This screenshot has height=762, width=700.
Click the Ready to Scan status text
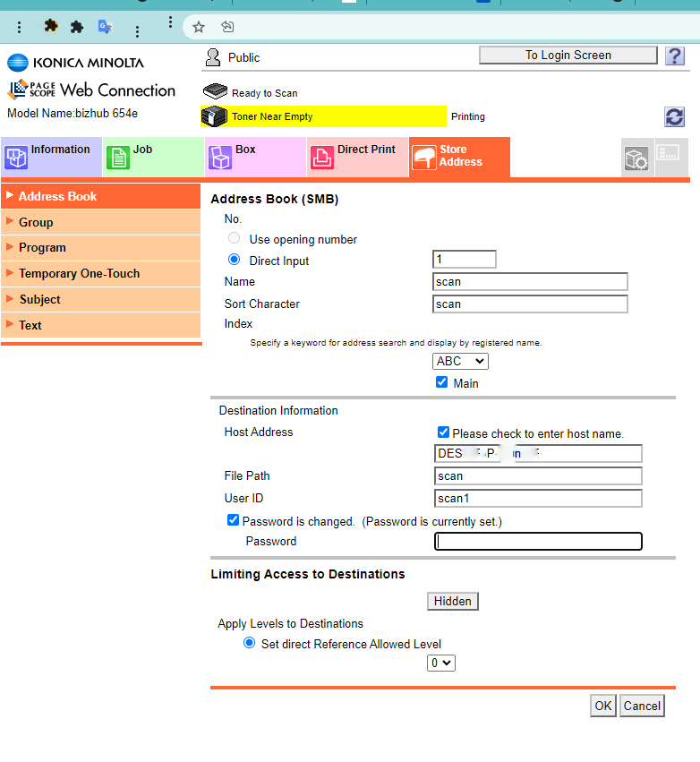click(x=265, y=93)
